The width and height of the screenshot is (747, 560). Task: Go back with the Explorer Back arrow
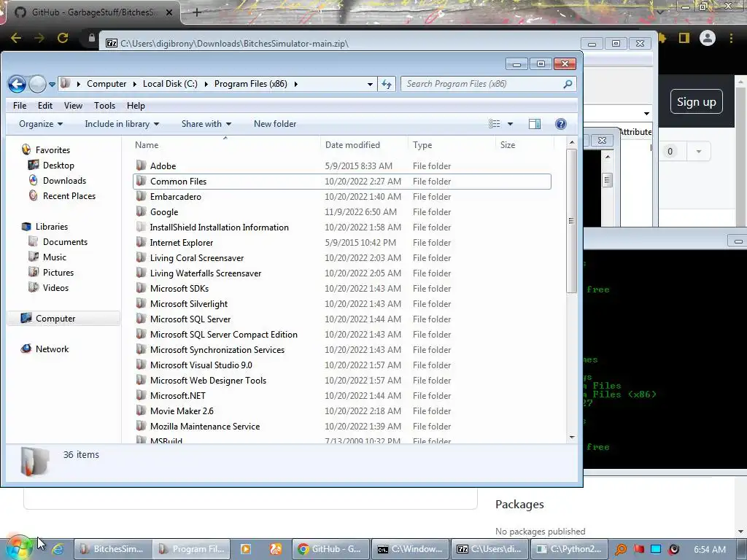point(17,85)
